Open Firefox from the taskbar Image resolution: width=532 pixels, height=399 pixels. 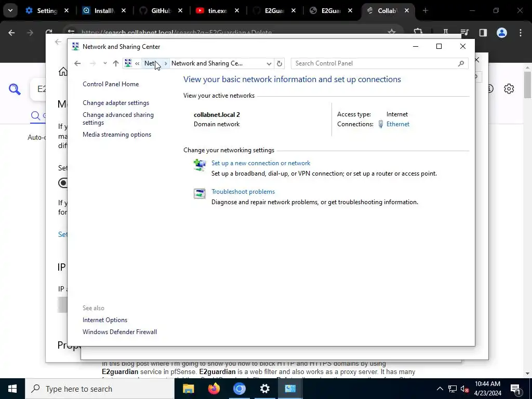(214, 389)
